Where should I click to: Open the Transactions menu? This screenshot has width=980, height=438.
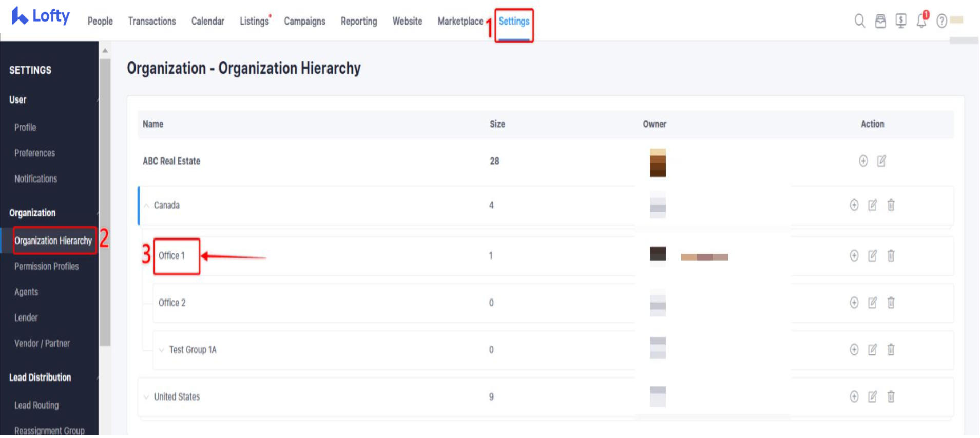pyautogui.click(x=152, y=22)
